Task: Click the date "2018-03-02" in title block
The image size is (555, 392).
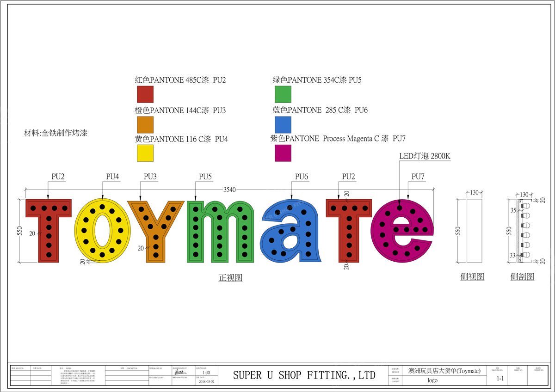Action: 208,382
